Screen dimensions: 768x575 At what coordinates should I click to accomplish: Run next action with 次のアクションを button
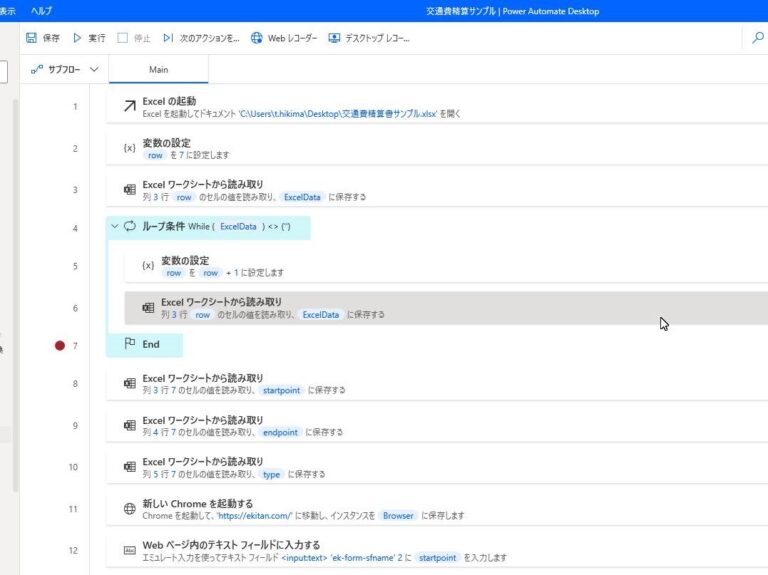201,38
